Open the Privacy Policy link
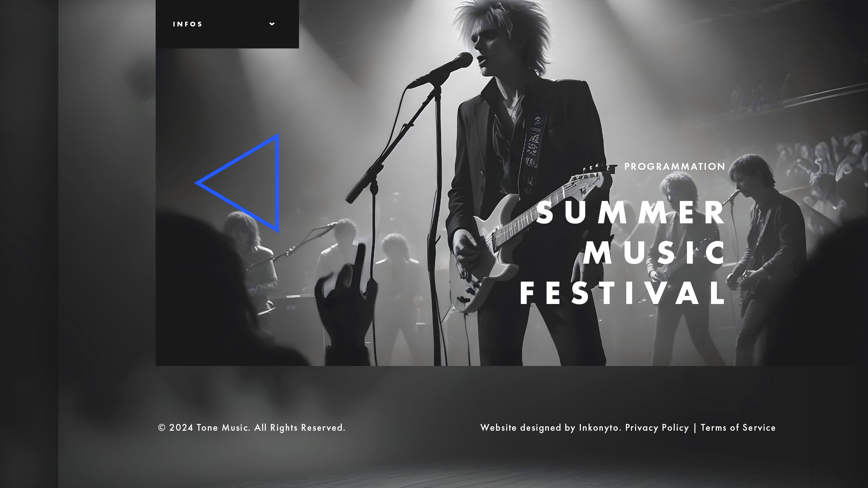The width and height of the screenshot is (868, 488). point(657,428)
